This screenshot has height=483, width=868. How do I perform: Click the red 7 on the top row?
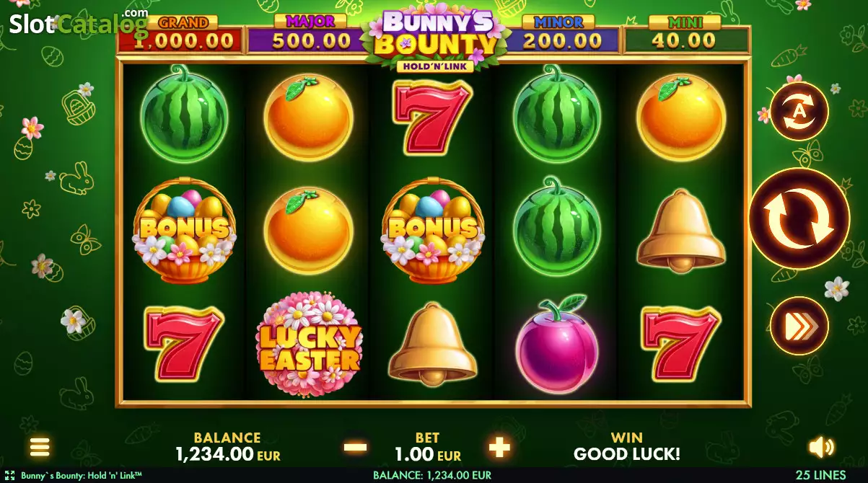433,116
